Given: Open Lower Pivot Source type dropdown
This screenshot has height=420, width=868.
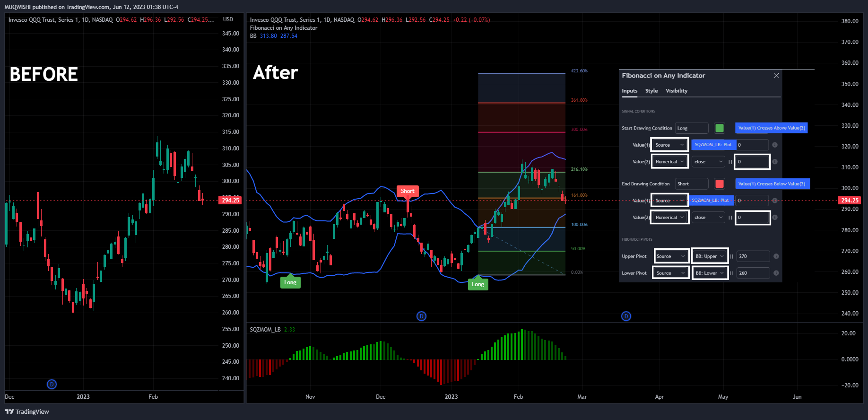Looking at the screenshot, I should click(671, 273).
